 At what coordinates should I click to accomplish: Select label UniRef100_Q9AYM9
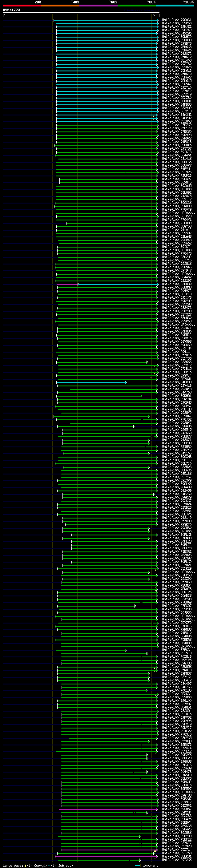[176, 311]
